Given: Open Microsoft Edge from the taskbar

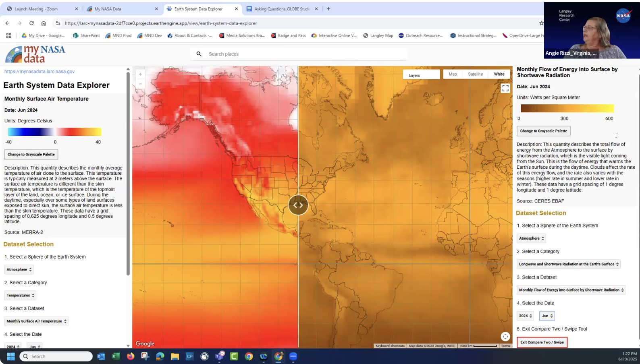Looking at the screenshot, I should coord(160,356).
